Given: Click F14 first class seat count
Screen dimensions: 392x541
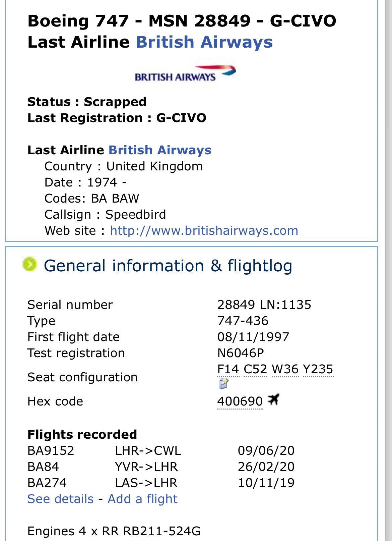Looking at the screenshot, I should [x=228, y=369].
